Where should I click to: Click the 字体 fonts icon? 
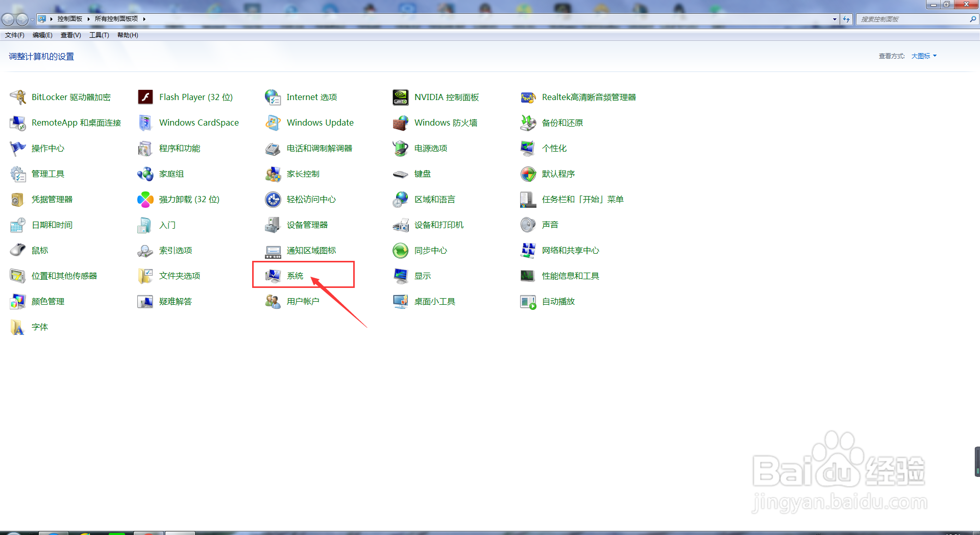(x=18, y=327)
